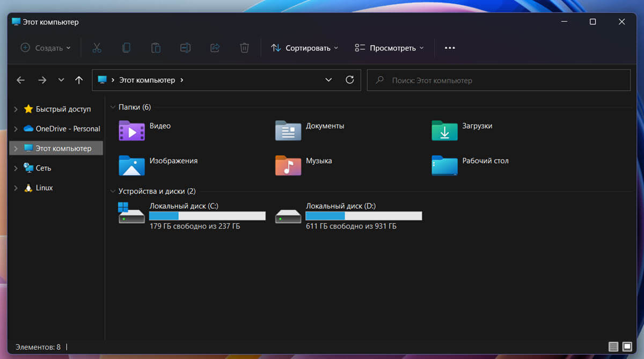Click the Copy icon in toolbar
Screen dimensions: 644x359
point(126,48)
